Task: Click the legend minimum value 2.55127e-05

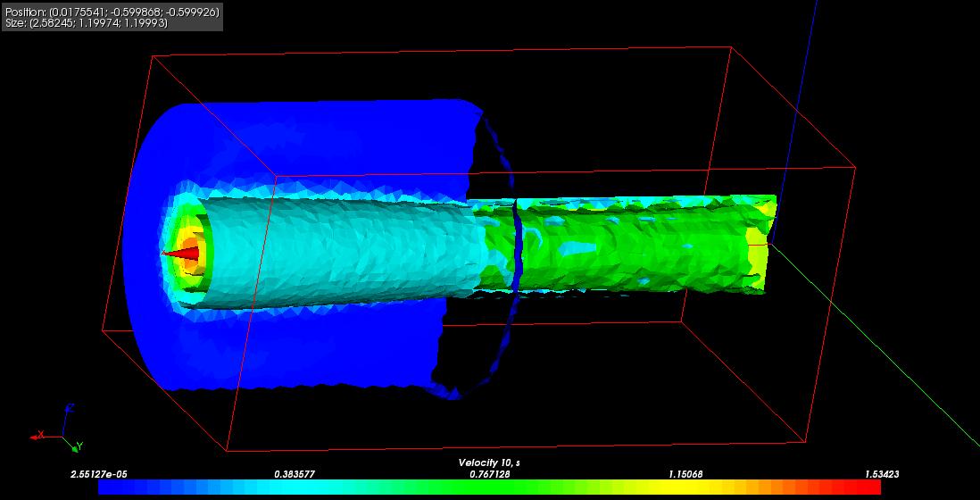Action: click(98, 474)
